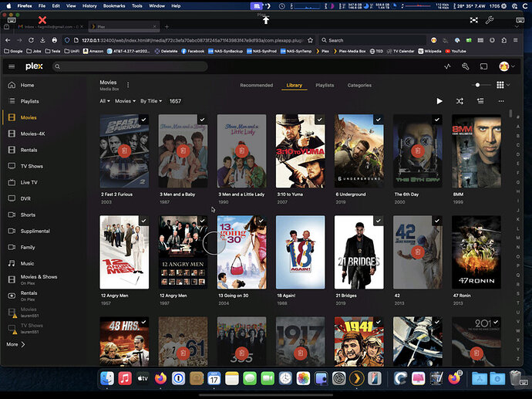Click red trash icon on 2 Fast 2 Furious
Screen dimensions: 532x399
coord(124,150)
